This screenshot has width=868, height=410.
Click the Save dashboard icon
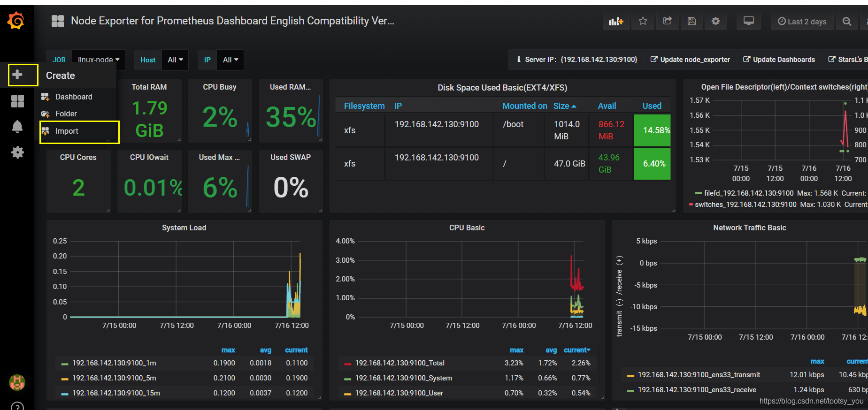[x=691, y=21]
